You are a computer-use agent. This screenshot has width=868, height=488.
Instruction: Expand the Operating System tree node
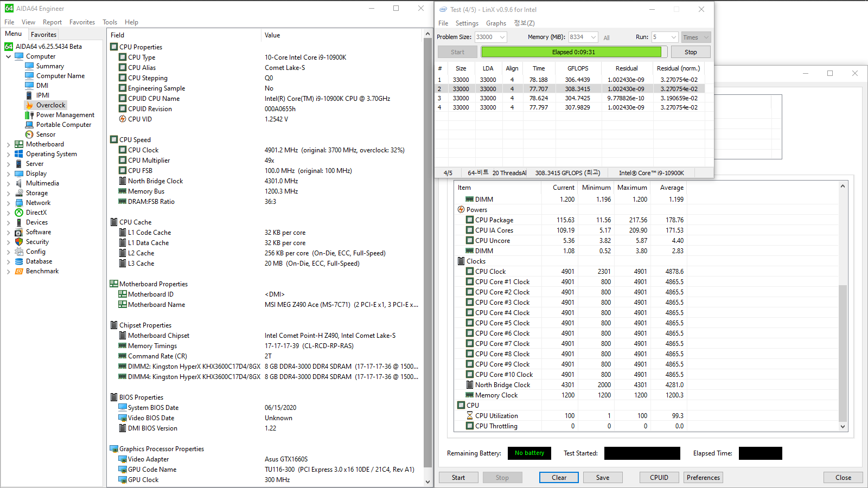[9, 154]
